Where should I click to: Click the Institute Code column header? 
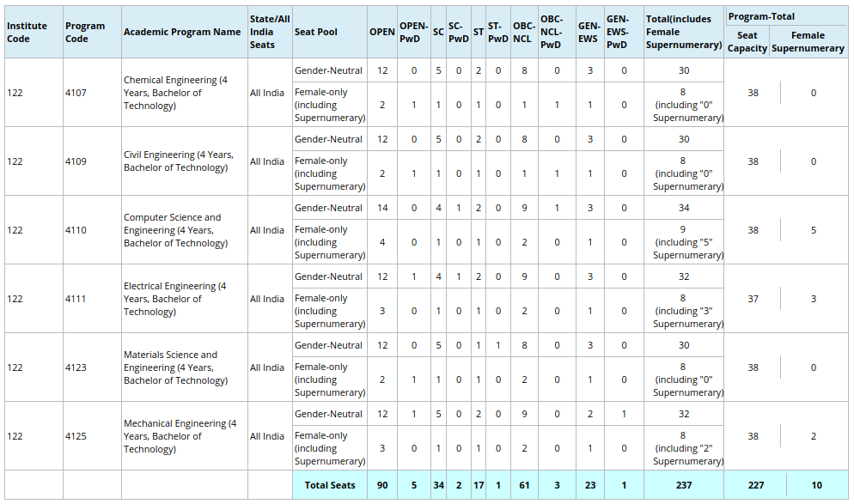click(27, 33)
